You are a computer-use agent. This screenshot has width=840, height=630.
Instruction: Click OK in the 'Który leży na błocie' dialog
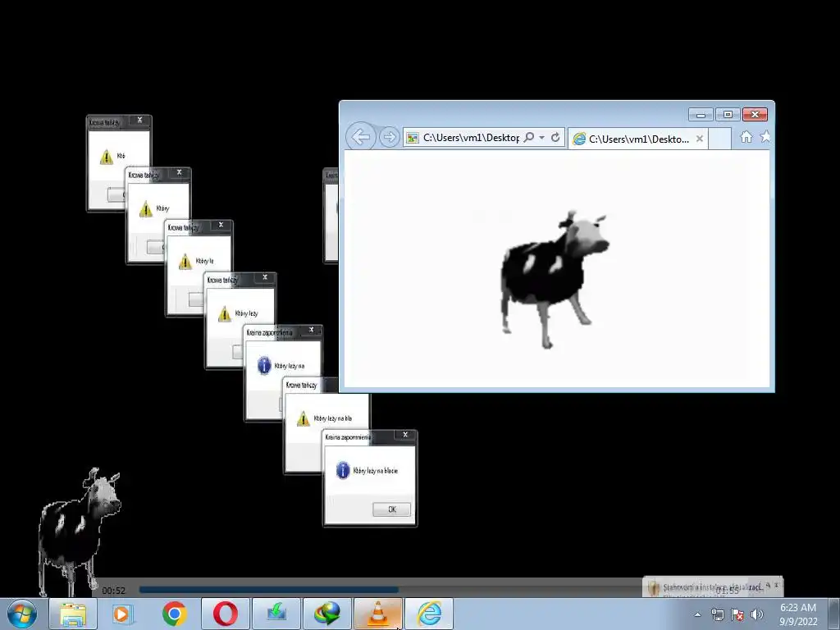[x=391, y=509]
